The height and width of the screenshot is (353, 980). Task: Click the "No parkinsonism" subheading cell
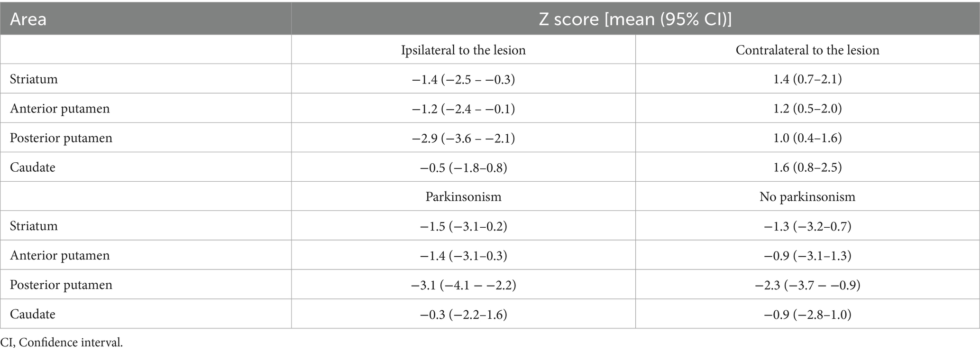click(807, 196)
